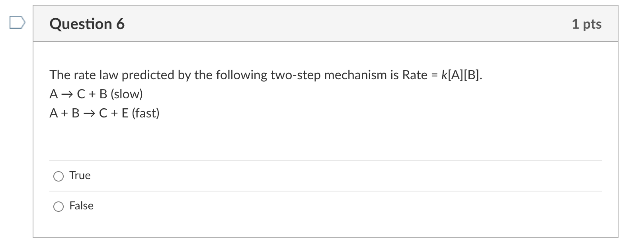The width and height of the screenshot is (644, 250).
Task: Click the gray question header bar
Action: pos(325,24)
